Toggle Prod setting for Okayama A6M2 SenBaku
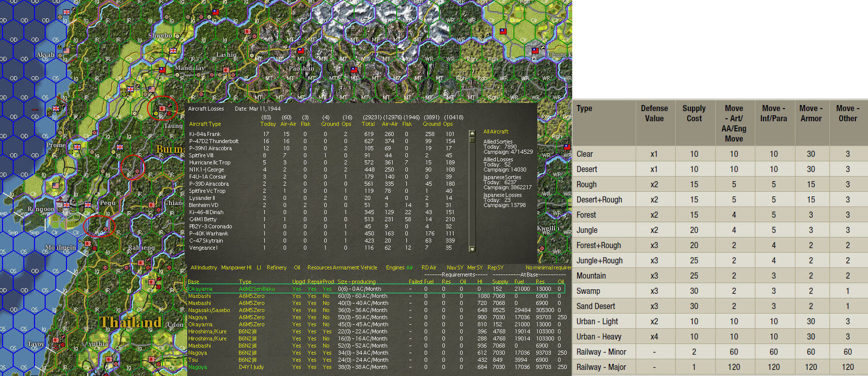This screenshot has width=868, height=376. [327, 289]
